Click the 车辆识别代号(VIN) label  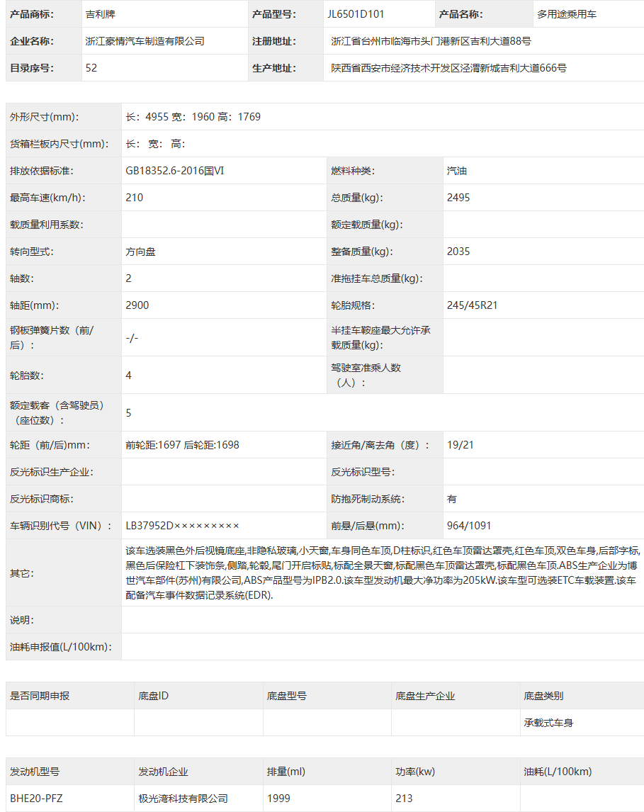(x=60, y=526)
